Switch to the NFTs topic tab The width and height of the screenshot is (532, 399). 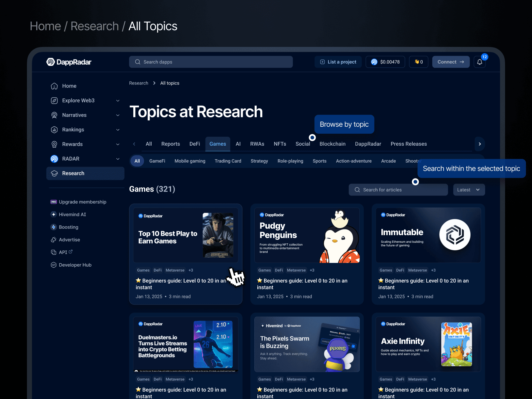click(280, 144)
